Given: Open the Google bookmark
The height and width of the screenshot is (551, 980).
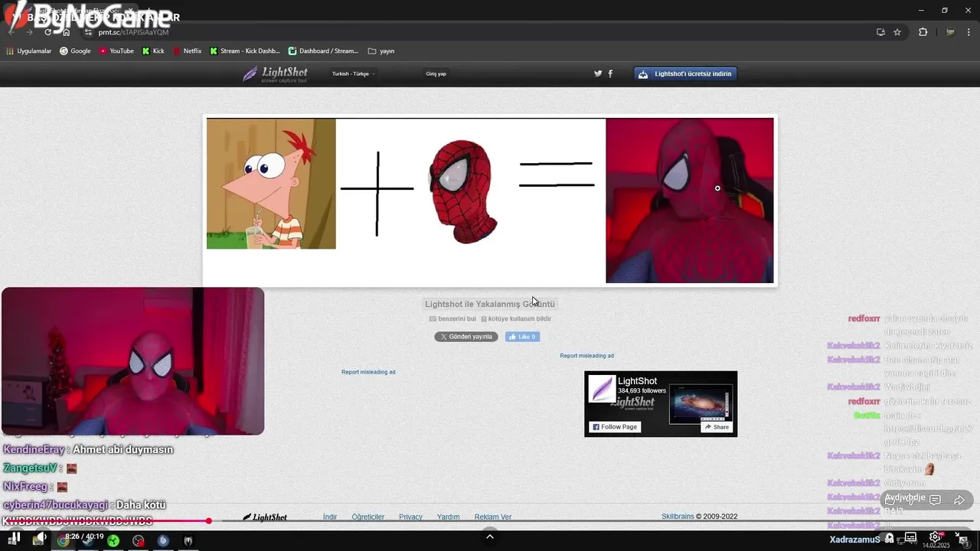Looking at the screenshot, I should tap(75, 51).
